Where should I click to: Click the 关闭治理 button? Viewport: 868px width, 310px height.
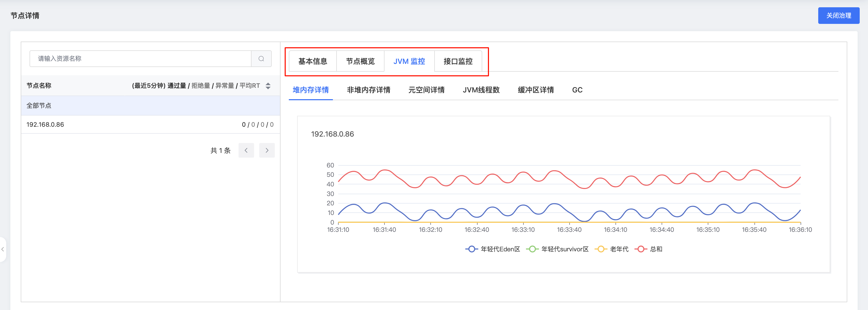838,16
